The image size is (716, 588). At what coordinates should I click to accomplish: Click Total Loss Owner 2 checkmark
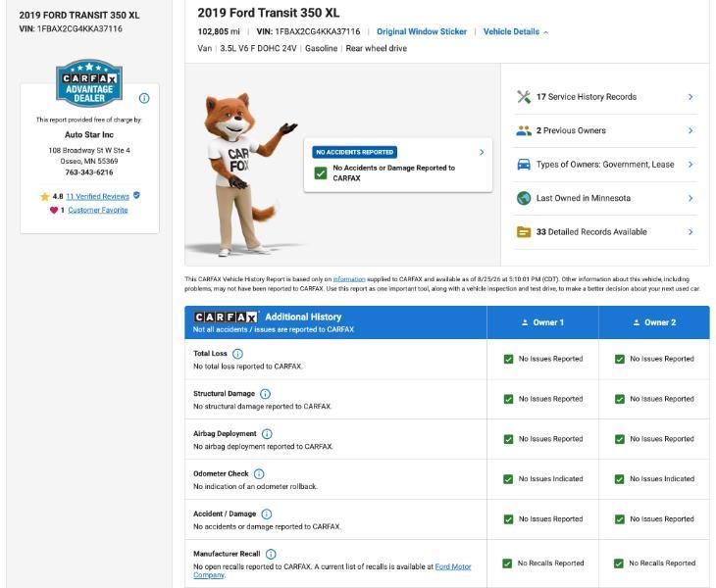click(x=620, y=359)
